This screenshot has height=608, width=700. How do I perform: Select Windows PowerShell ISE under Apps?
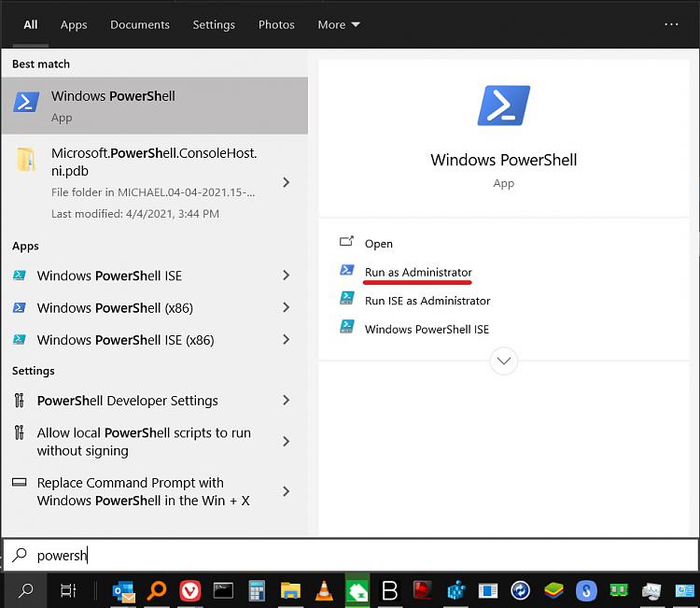click(154, 276)
